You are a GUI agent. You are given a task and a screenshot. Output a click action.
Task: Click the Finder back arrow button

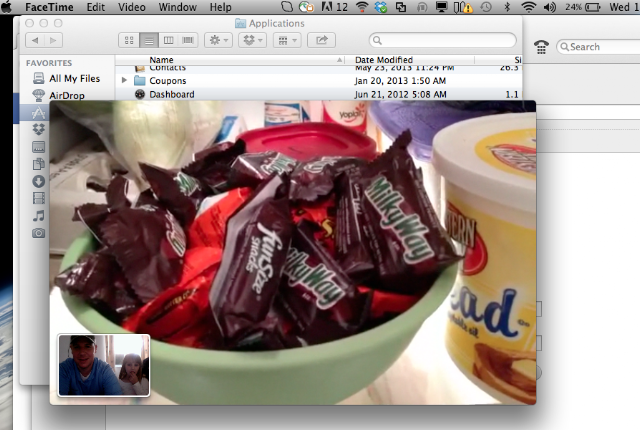click(35, 40)
